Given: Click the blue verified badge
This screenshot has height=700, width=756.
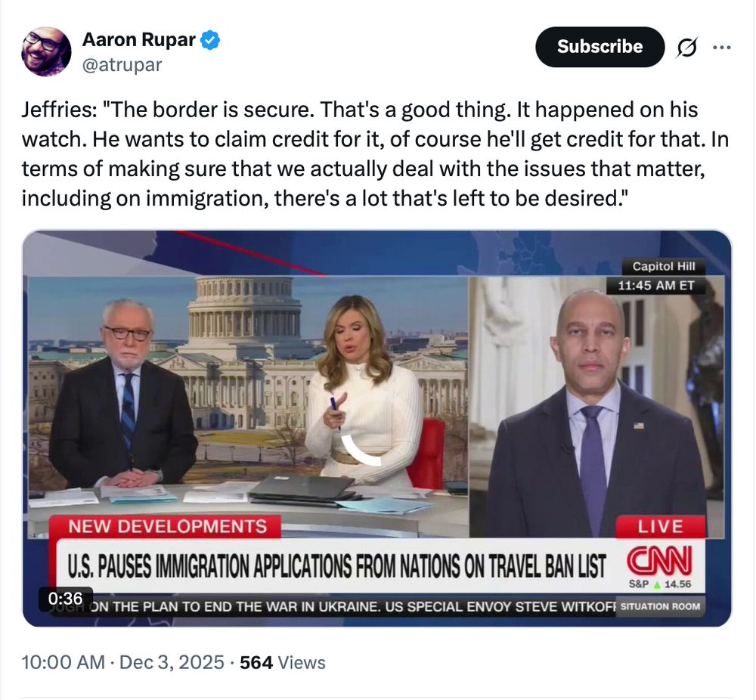Looking at the screenshot, I should (x=210, y=39).
